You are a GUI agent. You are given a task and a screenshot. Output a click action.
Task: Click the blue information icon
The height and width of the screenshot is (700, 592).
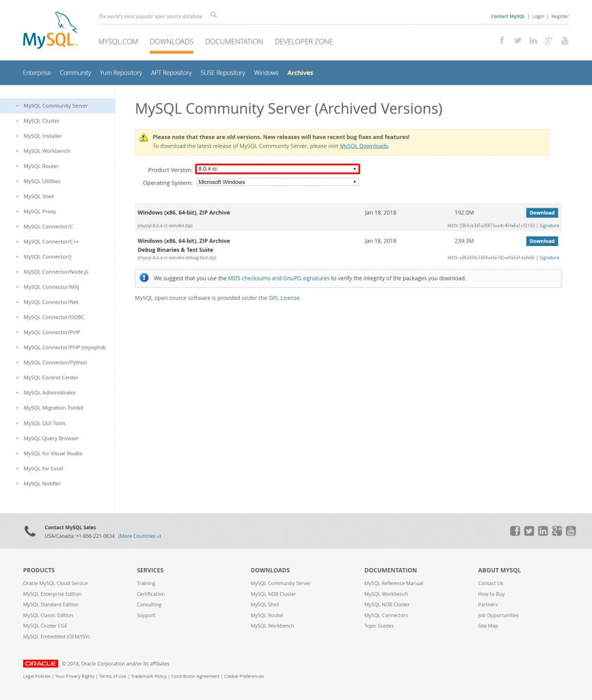click(144, 278)
